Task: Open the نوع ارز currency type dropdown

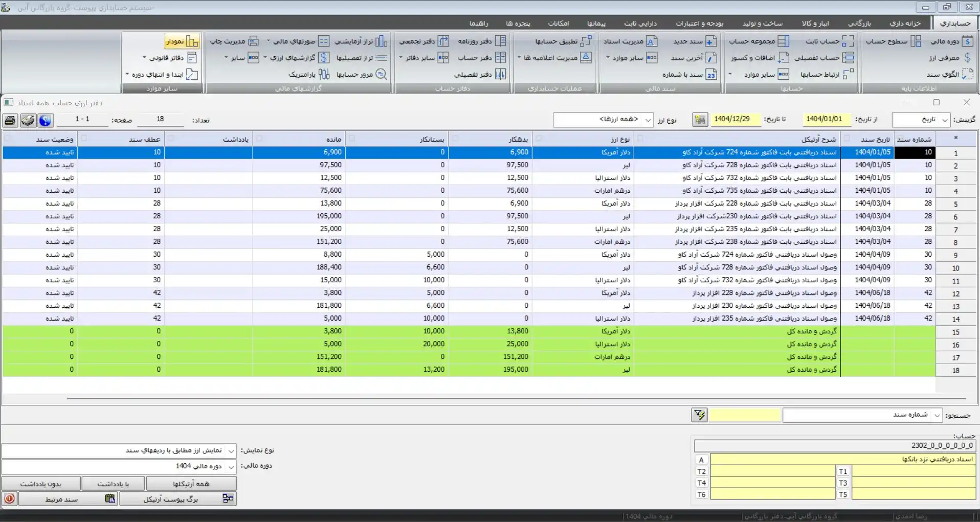Action: pyautogui.click(x=648, y=120)
